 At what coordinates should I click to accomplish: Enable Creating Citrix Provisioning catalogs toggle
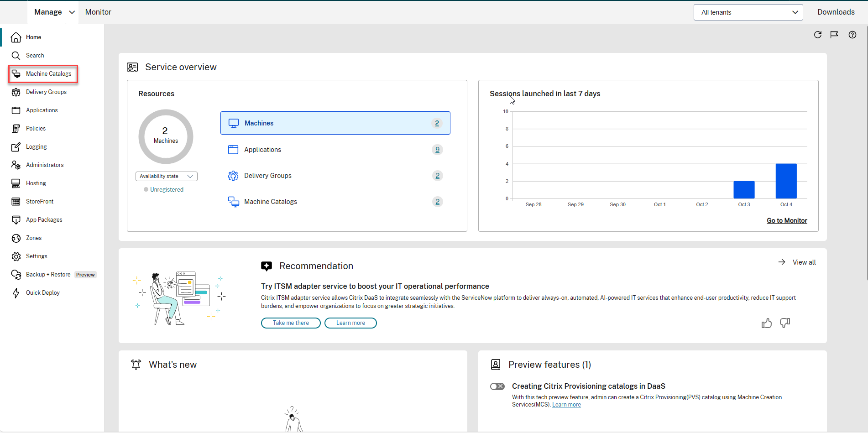coord(497,386)
